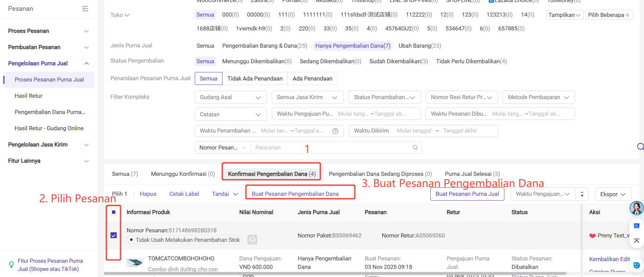The height and width of the screenshot is (277, 644).
Task: Click the TOMCATCOMBOHOHOHO product thumbnail
Action: [135, 262]
